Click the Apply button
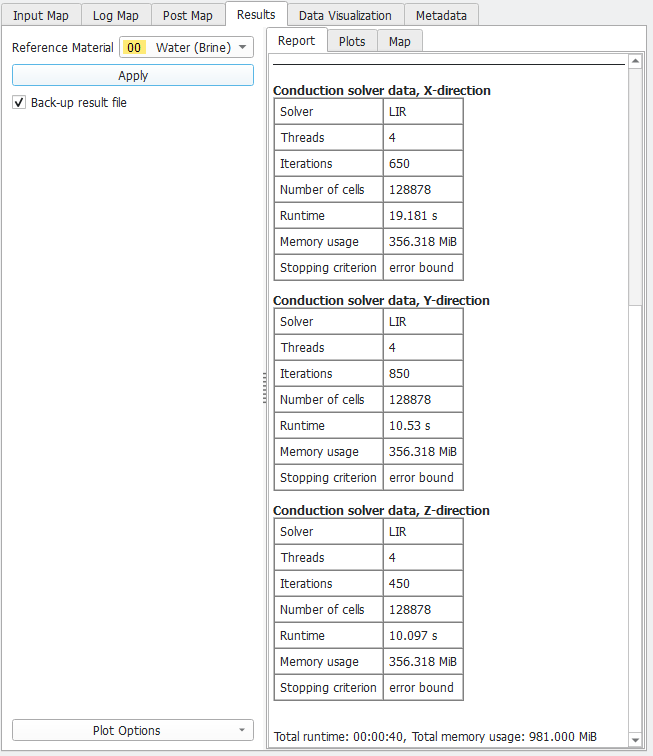 pyautogui.click(x=133, y=75)
